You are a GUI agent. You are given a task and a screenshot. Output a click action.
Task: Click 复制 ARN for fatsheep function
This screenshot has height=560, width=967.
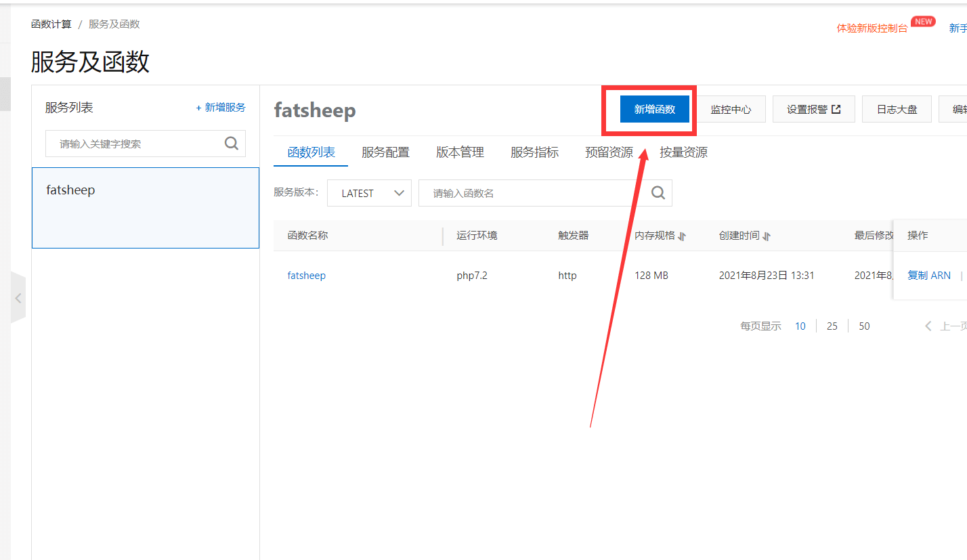(929, 276)
